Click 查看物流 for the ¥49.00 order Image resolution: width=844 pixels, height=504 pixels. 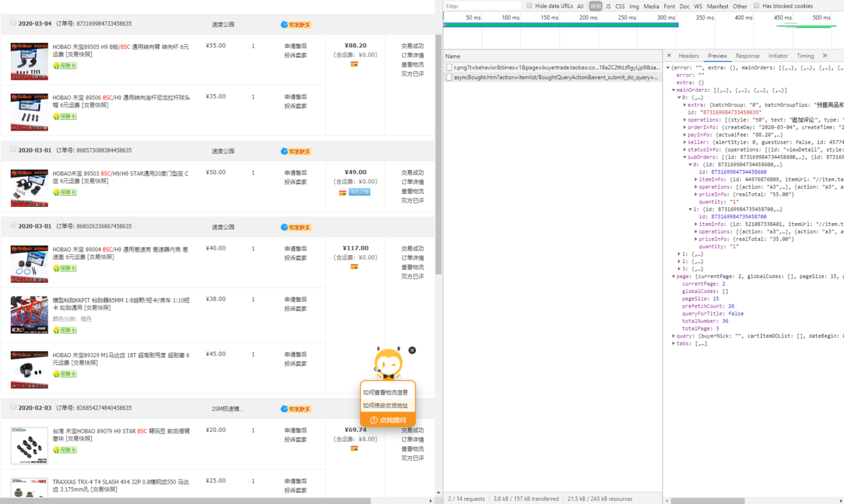coord(412,191)
